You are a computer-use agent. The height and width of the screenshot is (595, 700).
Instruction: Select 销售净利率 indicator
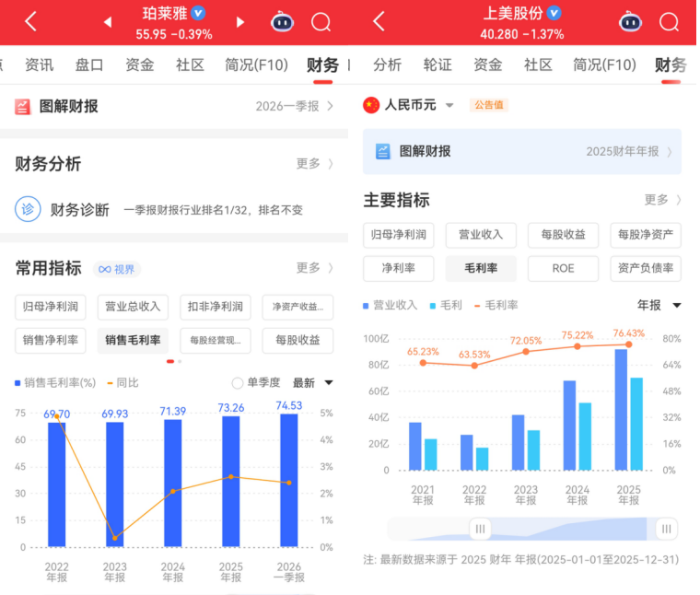pos(51,340)
